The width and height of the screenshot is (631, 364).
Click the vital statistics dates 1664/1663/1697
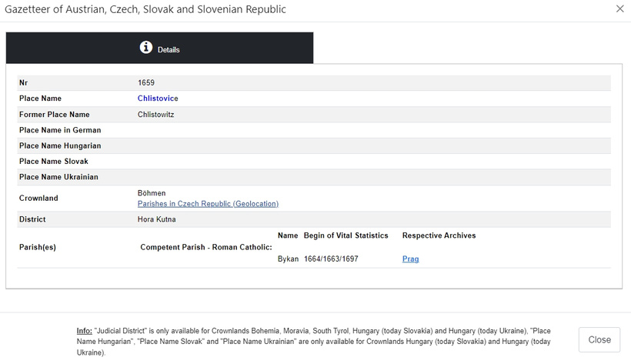tap(331, 259)
